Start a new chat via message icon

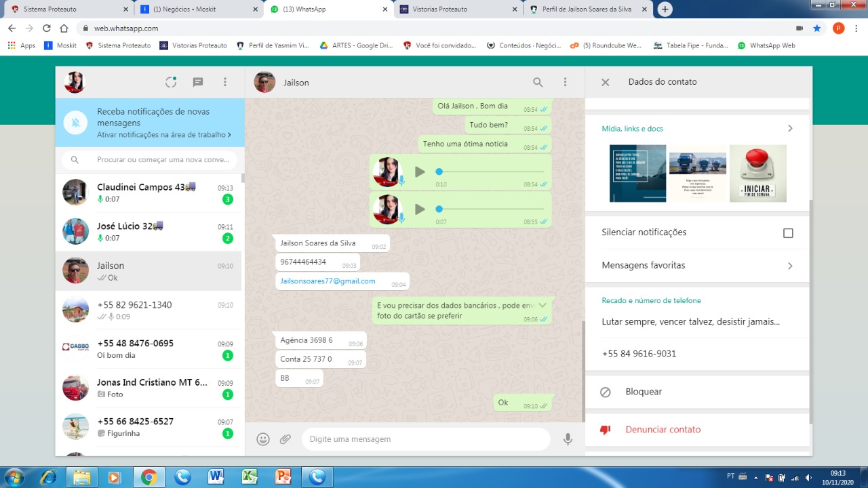198,82
